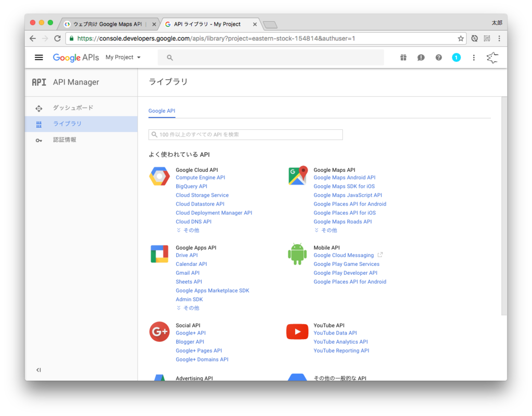Open Blogger API link

(x=190, y=342)
